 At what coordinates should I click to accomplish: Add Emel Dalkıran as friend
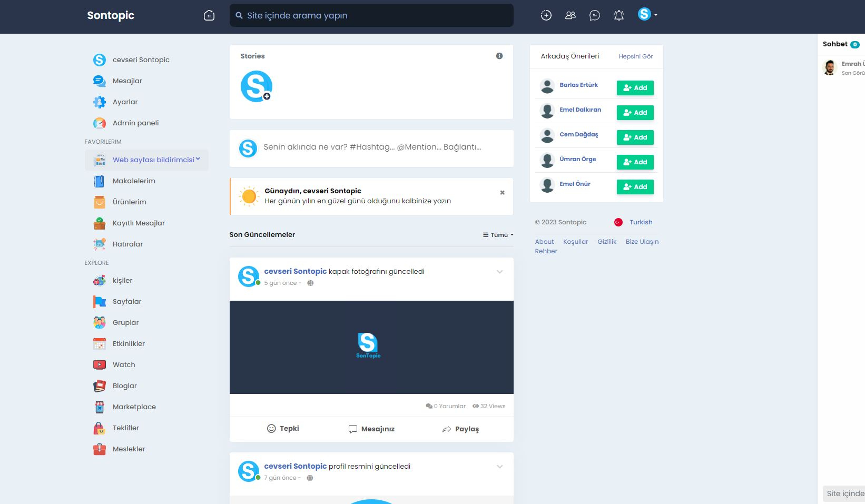635,113
